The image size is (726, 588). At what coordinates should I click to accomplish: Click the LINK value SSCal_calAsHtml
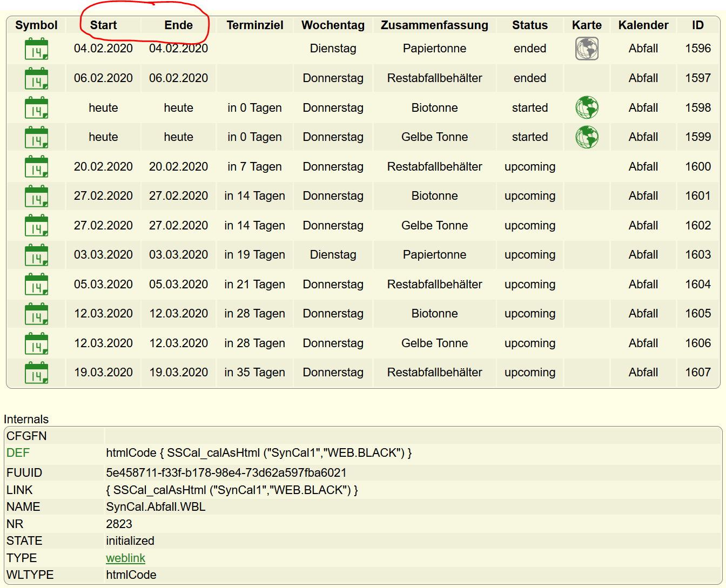click(232, 490)
